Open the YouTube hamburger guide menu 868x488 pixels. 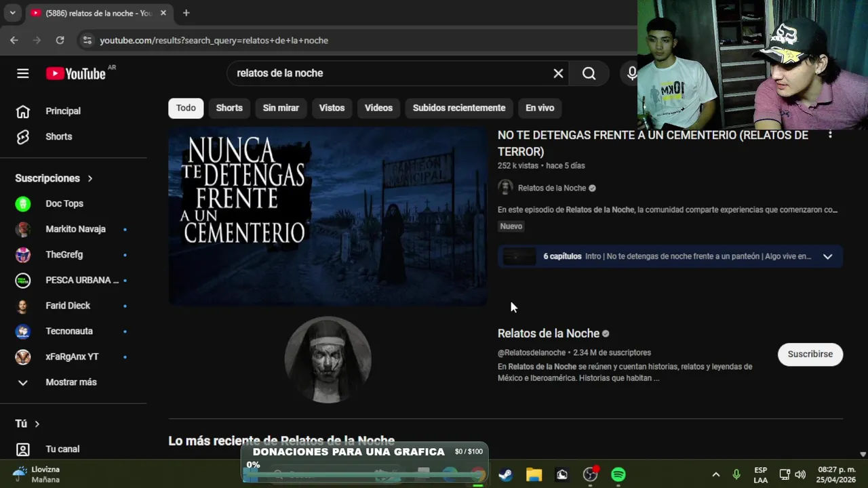(23, 73)
